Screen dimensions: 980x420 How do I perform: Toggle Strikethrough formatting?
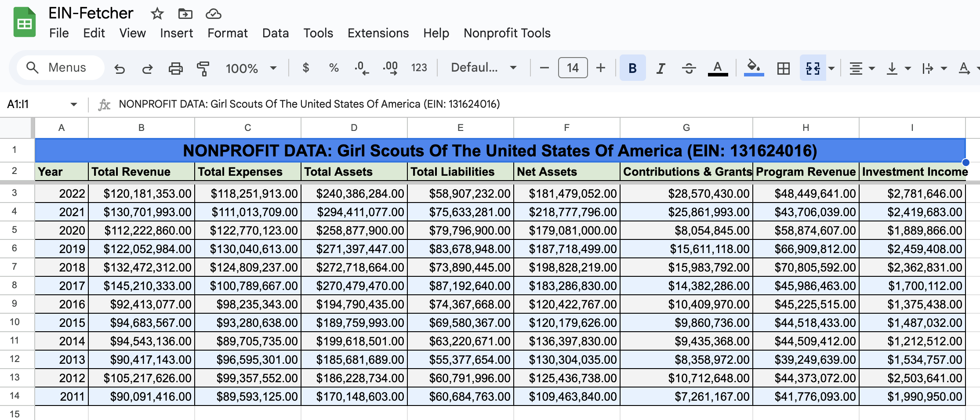tap(689, 68)
